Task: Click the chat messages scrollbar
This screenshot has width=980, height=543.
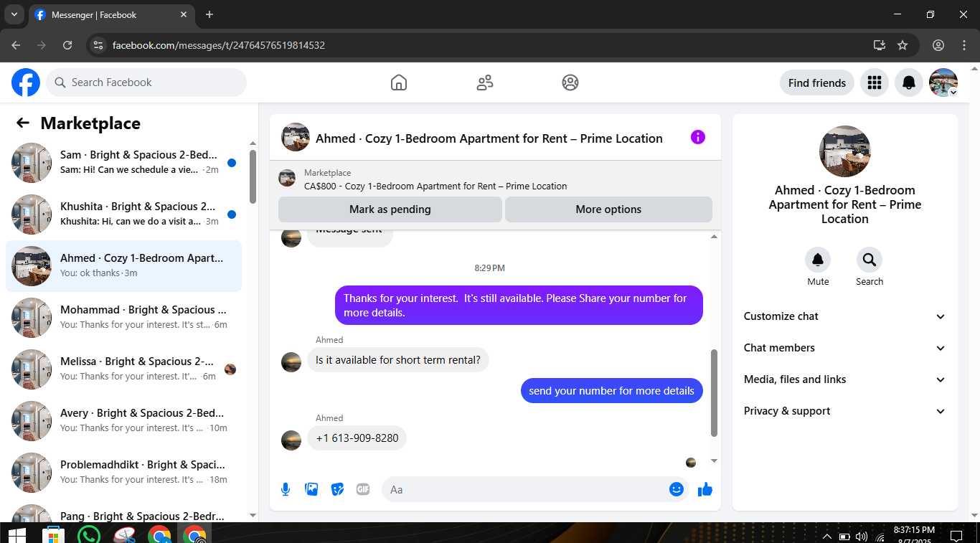Action: click(714, 393)
